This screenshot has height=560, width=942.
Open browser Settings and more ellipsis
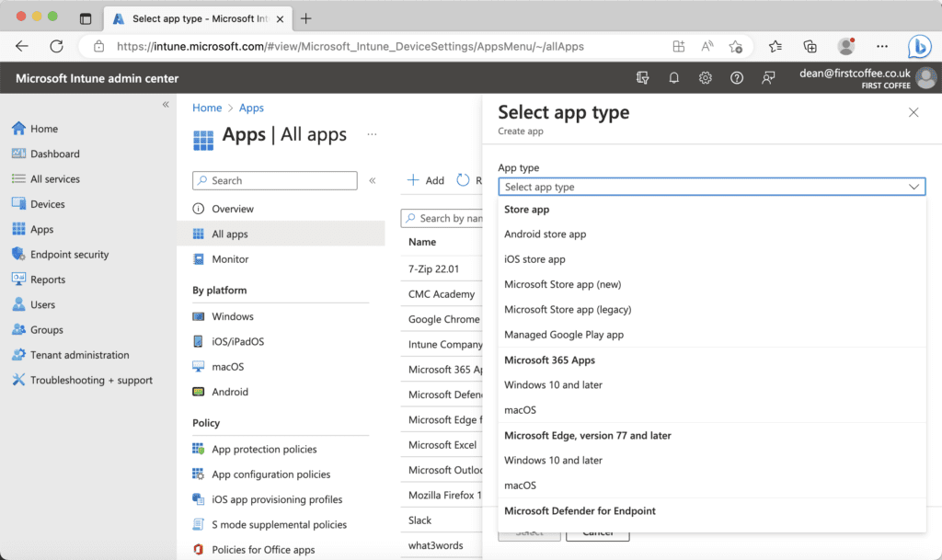(882, 46)
